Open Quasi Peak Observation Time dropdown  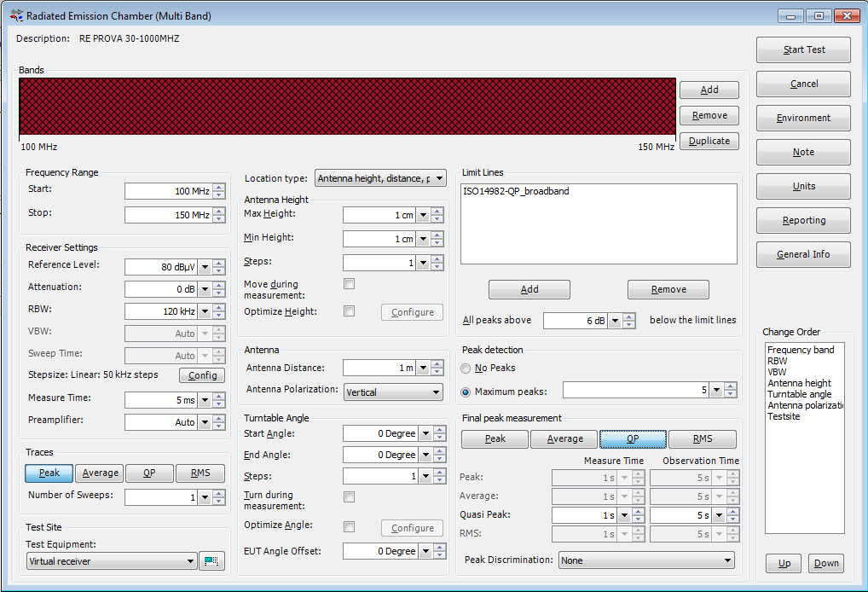click(x=719, y=515)
